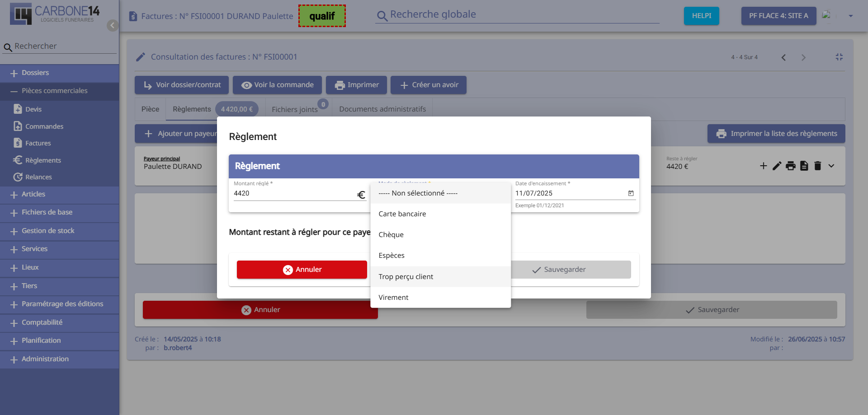Click the pencil edit icon in payer row
This screenshot has width=868, height=415.
[777, 166]
